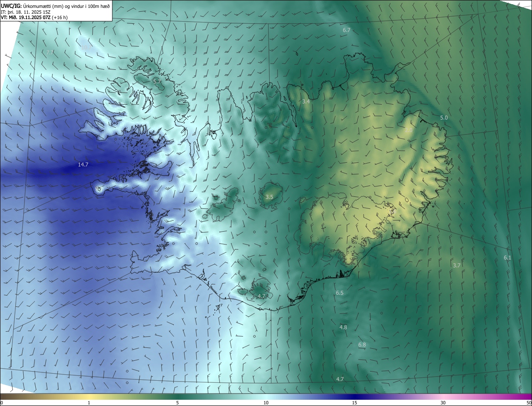Viewport: 532px width, 406px height.
Task: Click the 6.8 value label
Action: point(362,345)
